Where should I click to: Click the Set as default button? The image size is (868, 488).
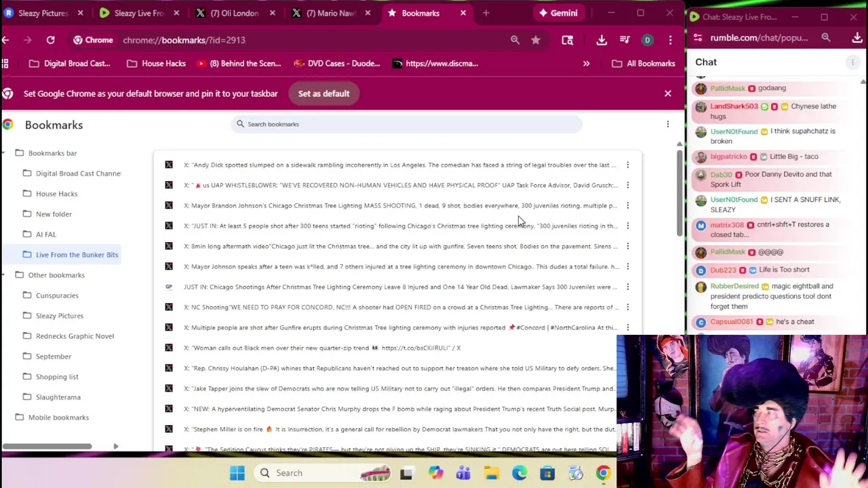point(323,94)
